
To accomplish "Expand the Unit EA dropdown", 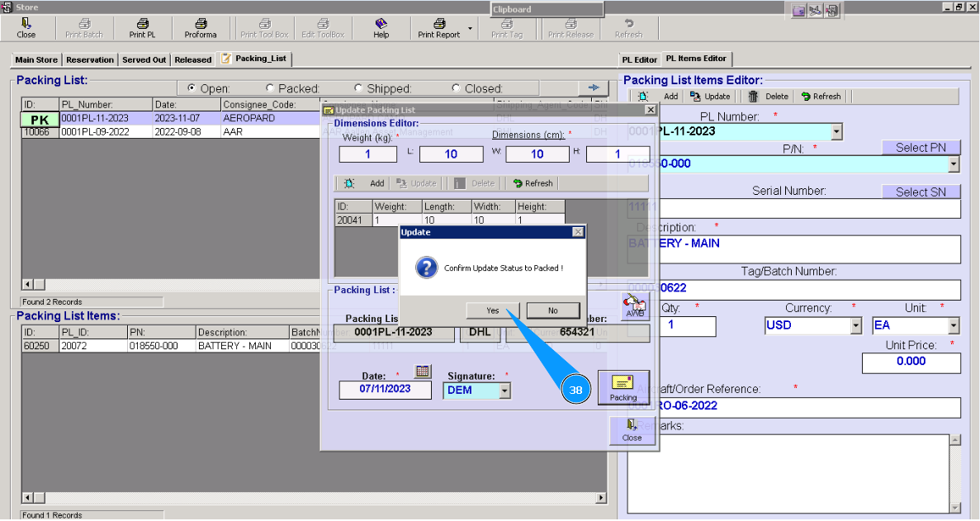I will point(954,325).
